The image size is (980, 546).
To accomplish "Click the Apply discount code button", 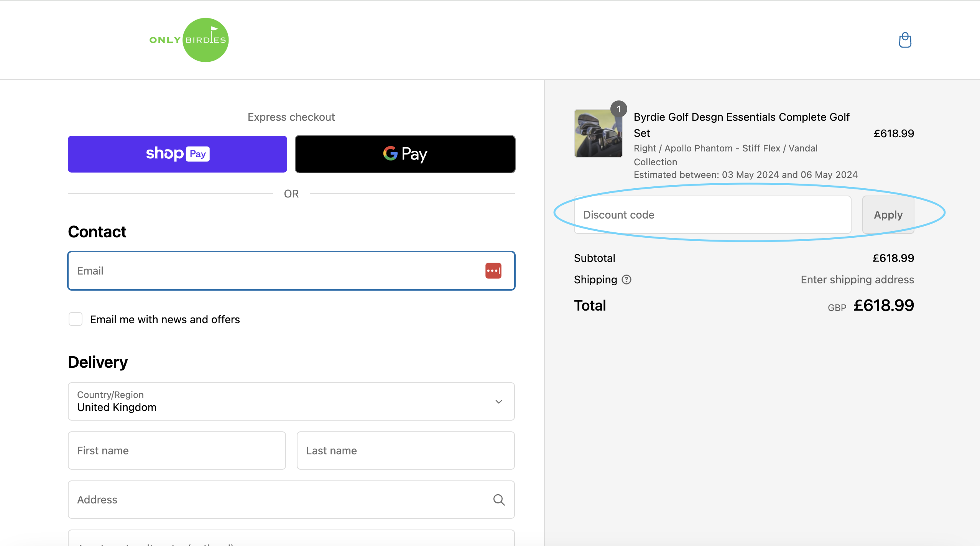I will (888, 214).
